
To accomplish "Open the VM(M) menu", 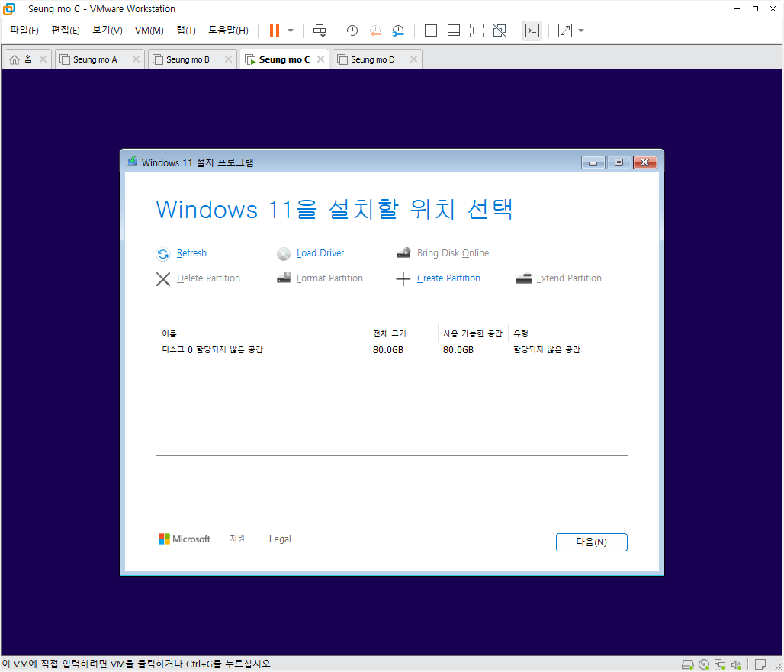I will pos(149,30).
